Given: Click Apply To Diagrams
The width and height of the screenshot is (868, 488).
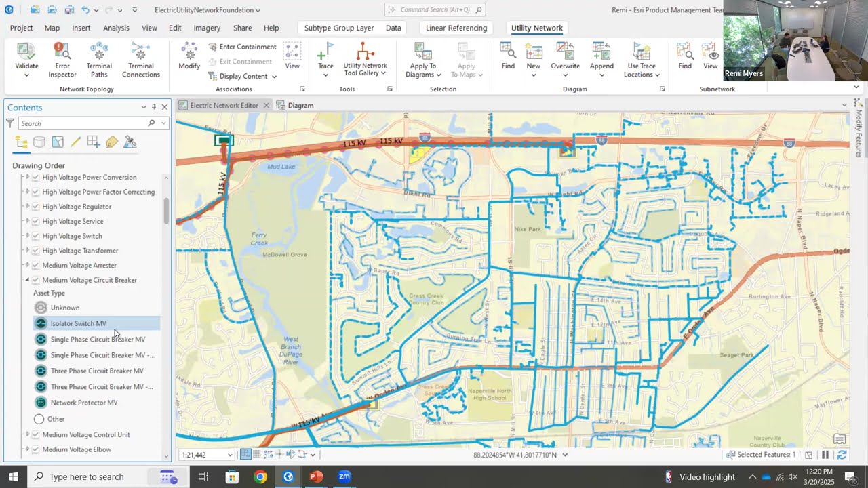Looking at the screenshot, I should (x=423, y=60).
